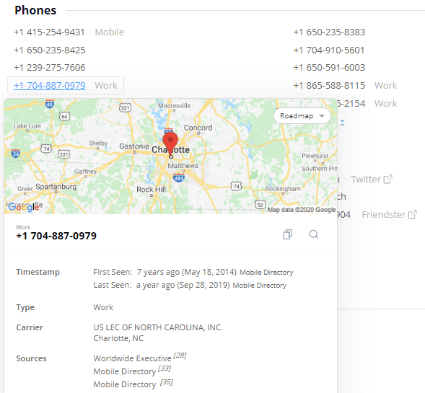Select phone +1 239-275-7606
The height and width of the screenshot is (393, 425).
click(49, 68)
